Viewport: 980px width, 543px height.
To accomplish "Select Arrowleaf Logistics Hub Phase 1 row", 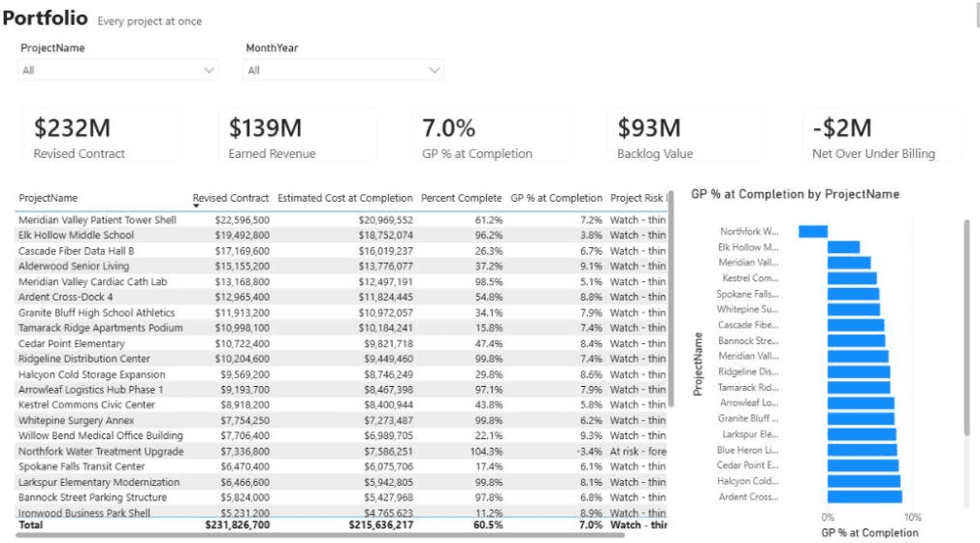I will pyautogui.click(x=342, y=389).
